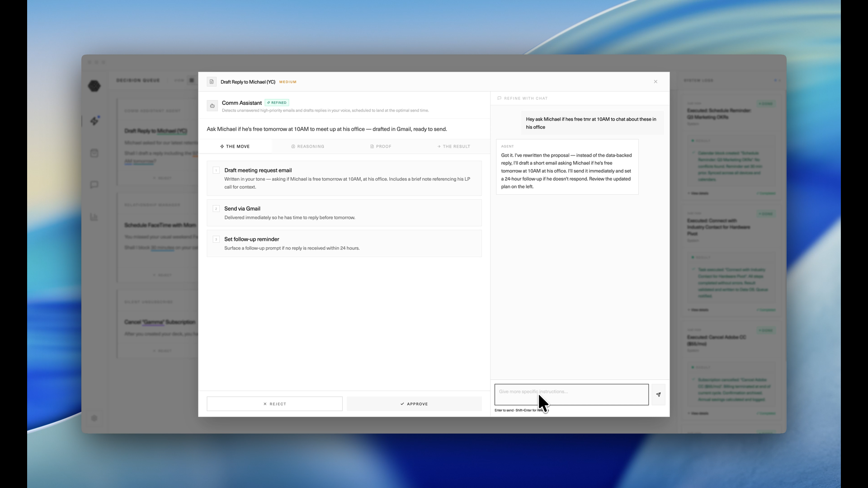This screenshot has width=868, height=488.
Task: Click the send message paper-plane icon
Action: point(658,394)
